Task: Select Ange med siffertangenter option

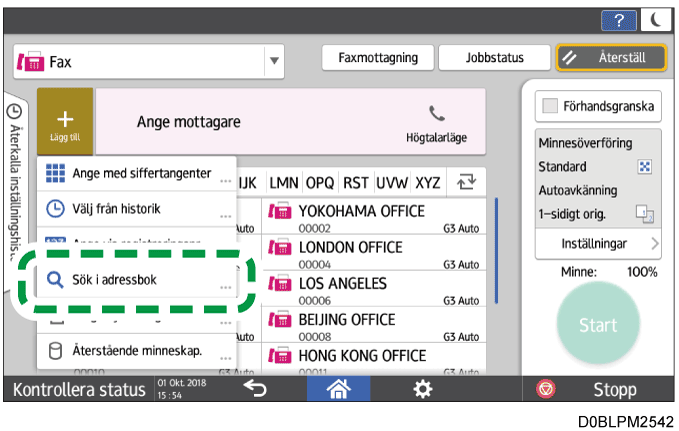Action: [135, 174]
